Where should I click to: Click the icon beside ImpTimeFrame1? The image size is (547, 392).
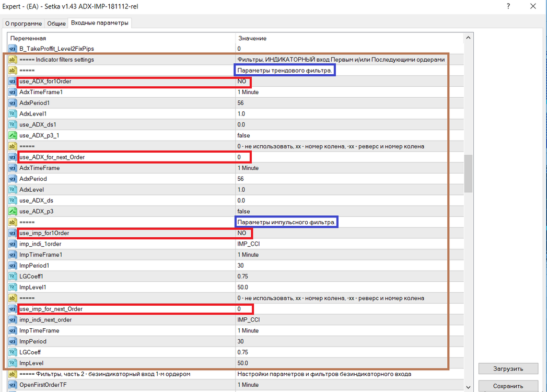tap(13, 255)
